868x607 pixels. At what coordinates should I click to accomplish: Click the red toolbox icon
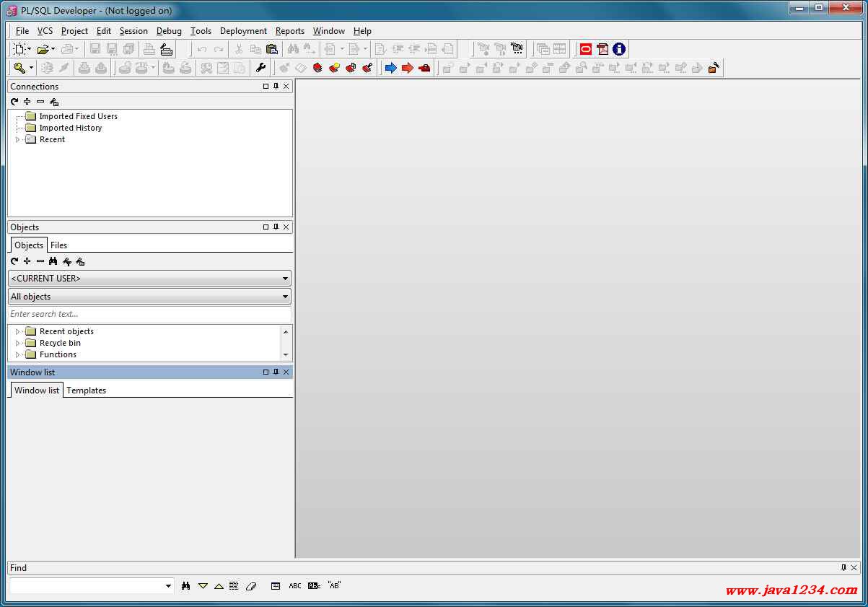pyautogui.click(x=424, y=68)
